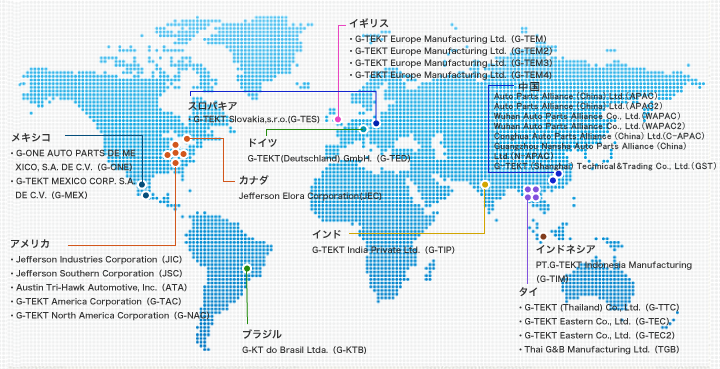Click the green Brazil marker dot

pyautogui.click(x=247, y=268)
